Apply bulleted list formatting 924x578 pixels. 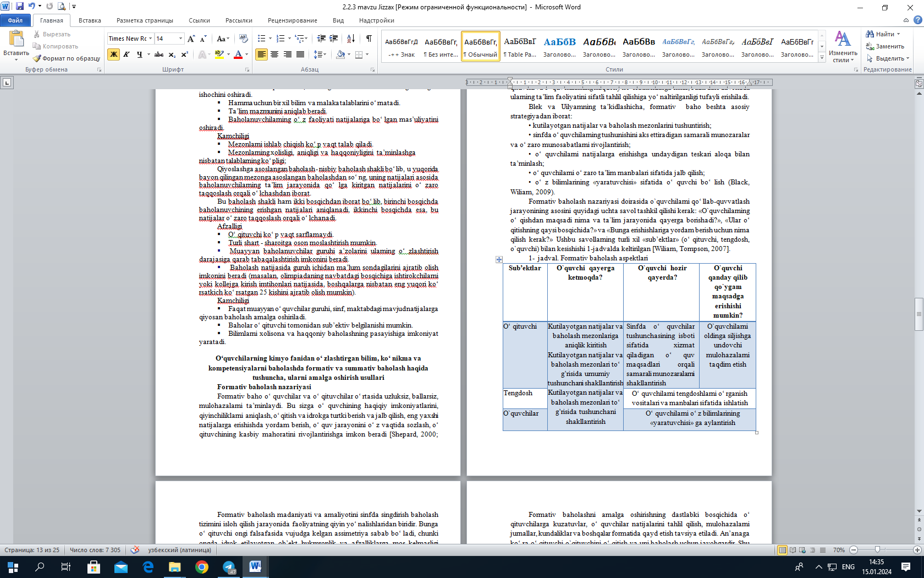(261, 39)
